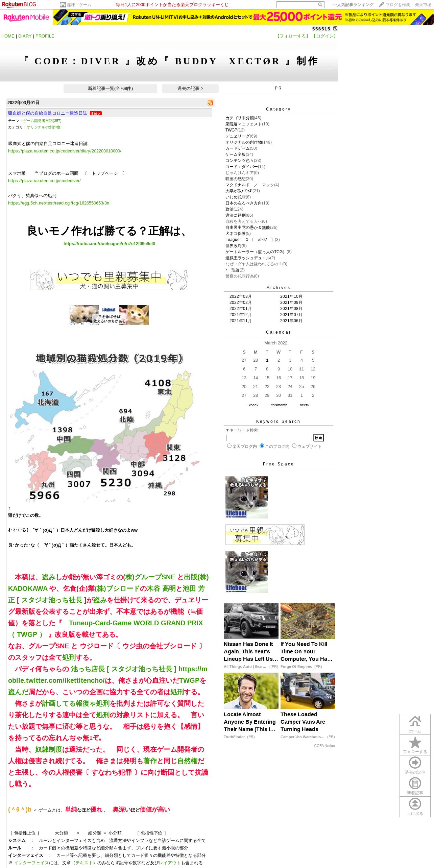
Task: Click calendar thismonth link
Action: point(279,405)
